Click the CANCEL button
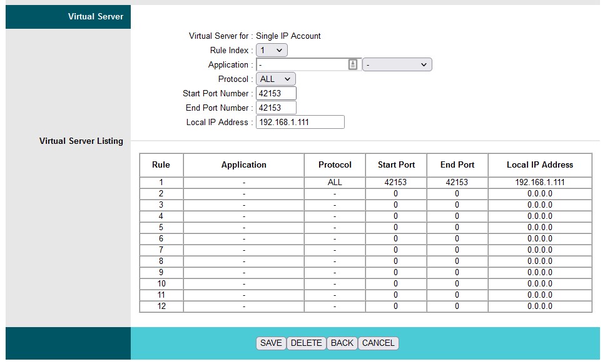Screen dimensions: 605x364 pyautogui.click(x=378, y=343)
